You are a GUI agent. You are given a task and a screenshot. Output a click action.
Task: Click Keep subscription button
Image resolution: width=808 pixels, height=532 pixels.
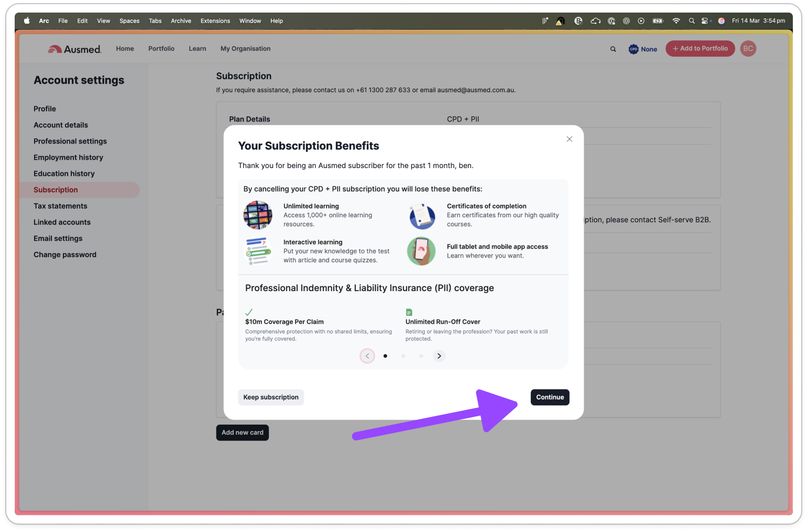pos(271,397)
